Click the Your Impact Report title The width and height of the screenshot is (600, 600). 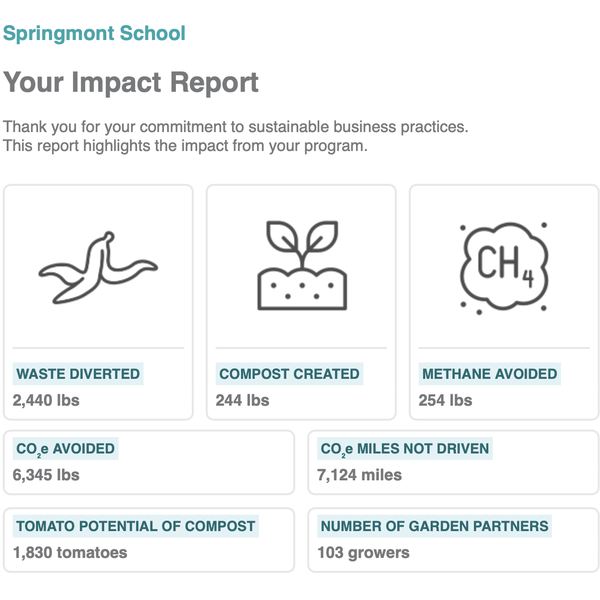(131, 82)
